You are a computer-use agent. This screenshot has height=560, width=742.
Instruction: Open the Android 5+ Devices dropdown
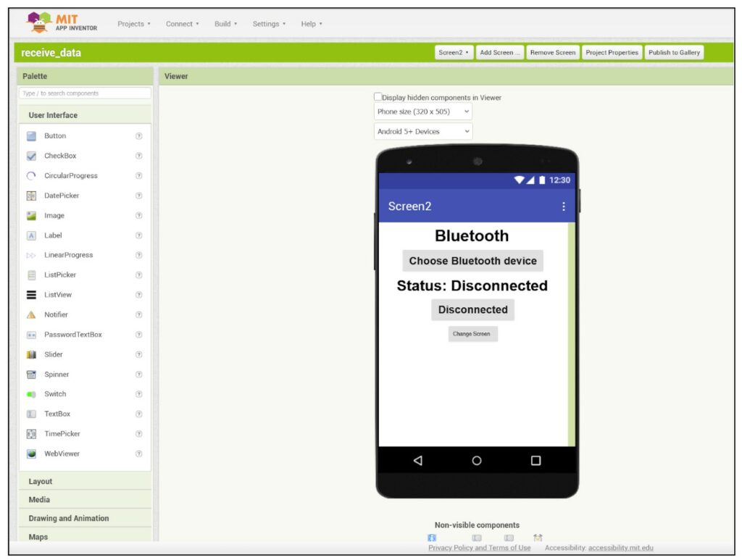422,131
